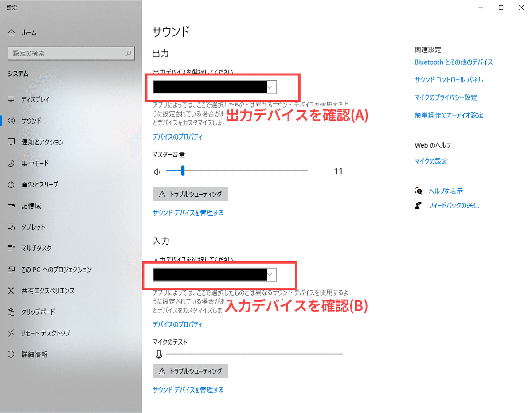The image size is (532, 413).
Task: Open マイクの設定 help link
Action: 431,161
